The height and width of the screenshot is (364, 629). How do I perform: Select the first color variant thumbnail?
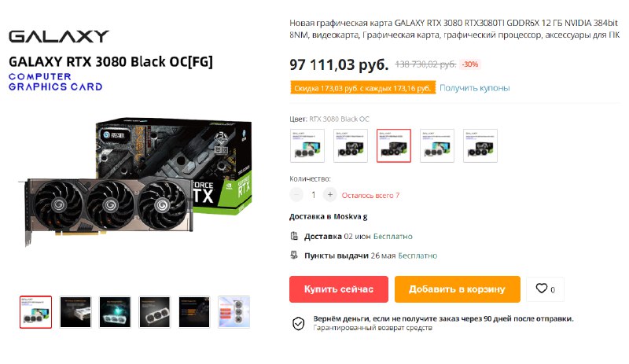tap(307, 145)
